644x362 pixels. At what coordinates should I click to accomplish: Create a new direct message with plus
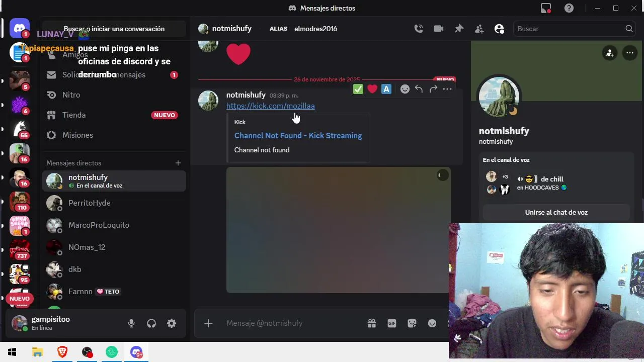[x=178, y=163]
